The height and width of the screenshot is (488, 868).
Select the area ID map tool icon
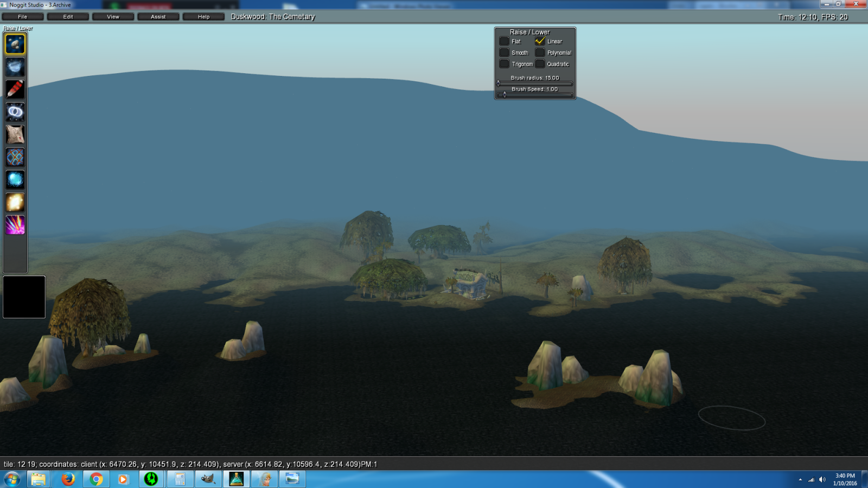click(15, 134)
